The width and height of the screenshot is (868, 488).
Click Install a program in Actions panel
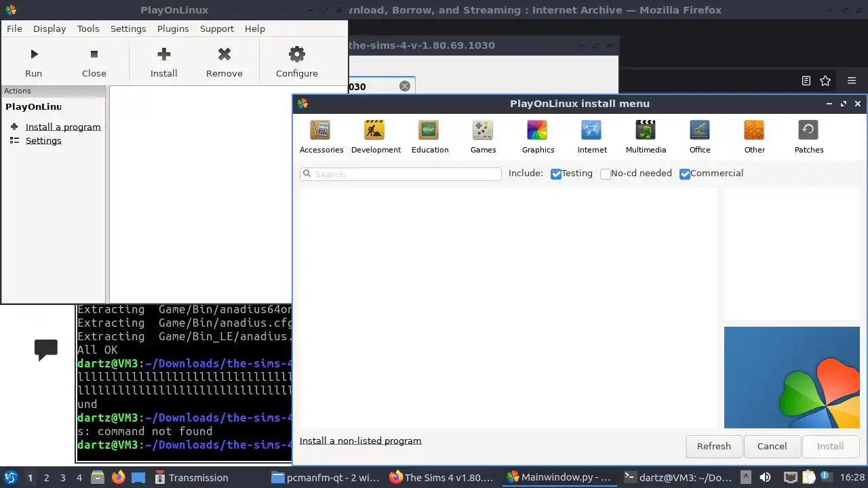[x=63, y=127]
